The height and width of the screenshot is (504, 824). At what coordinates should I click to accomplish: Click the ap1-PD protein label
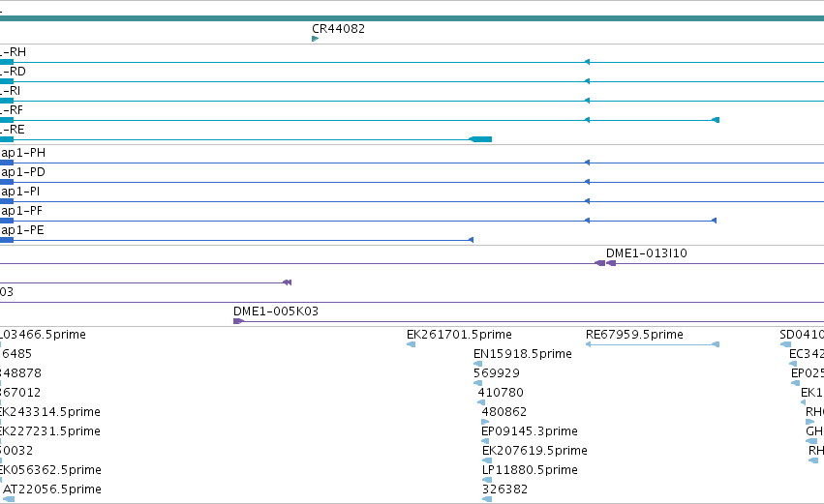click(x=23, y=172)
